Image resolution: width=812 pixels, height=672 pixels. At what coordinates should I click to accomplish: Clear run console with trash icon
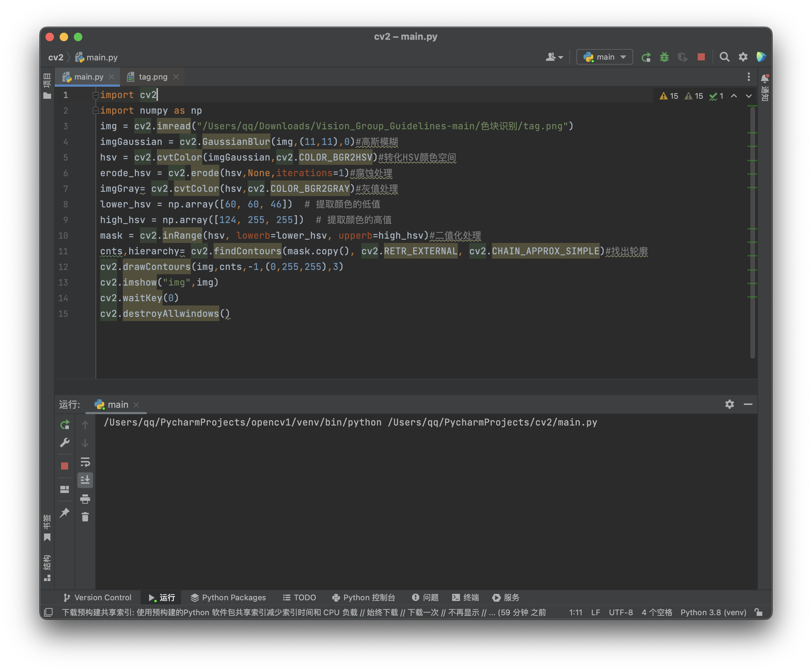(x=85, y=517)
